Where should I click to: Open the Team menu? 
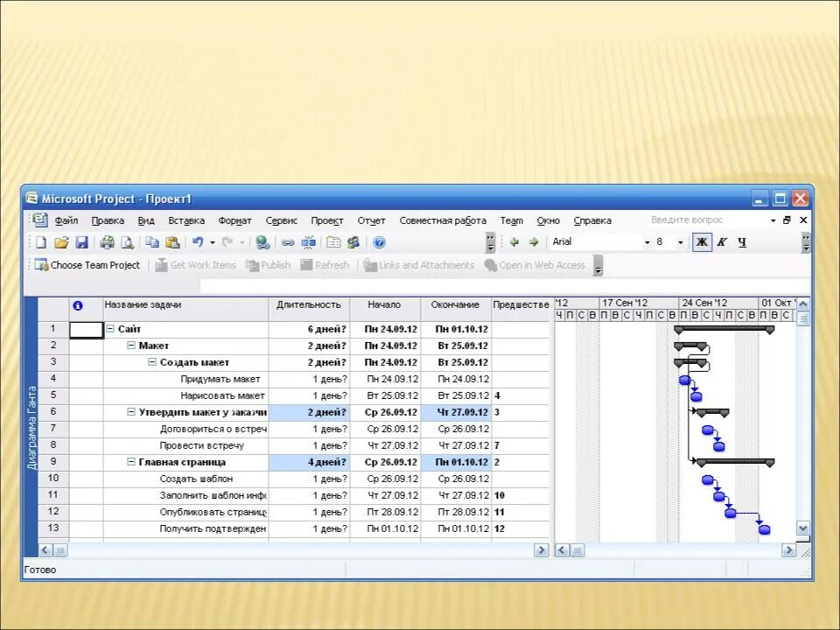[x=512, y=220]
